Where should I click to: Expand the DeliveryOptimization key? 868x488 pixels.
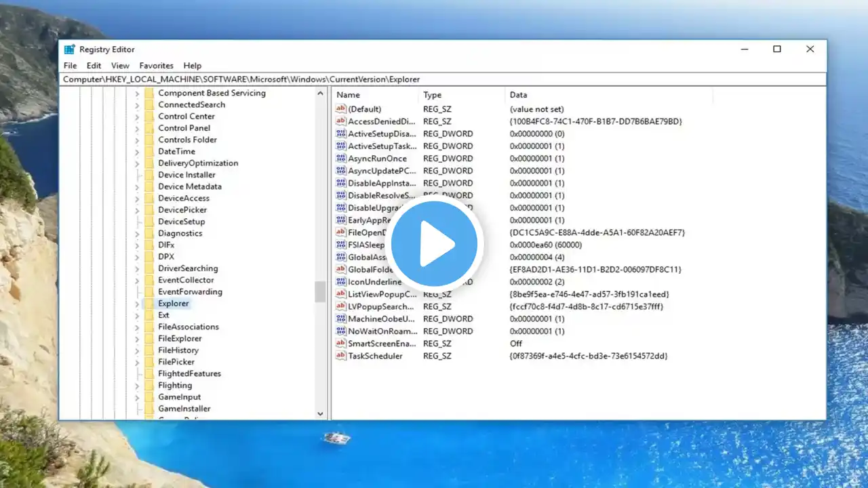click(137, 163)
